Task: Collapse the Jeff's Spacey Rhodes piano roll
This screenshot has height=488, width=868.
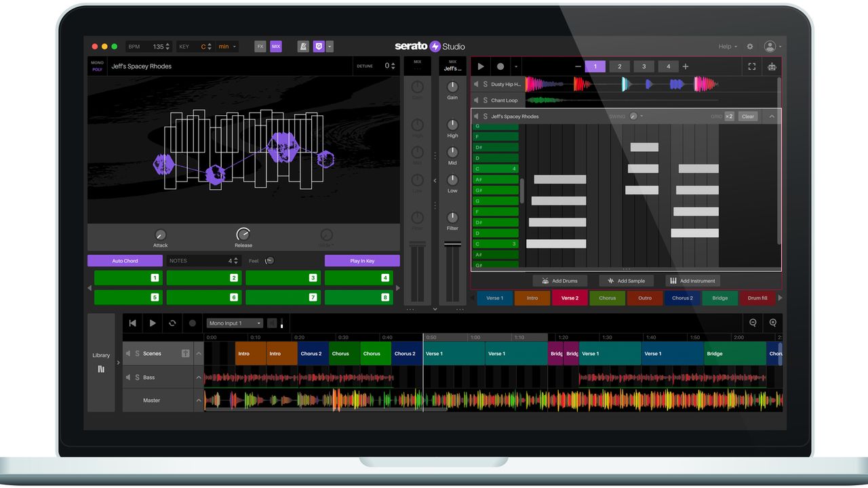Action: point(772,117)
